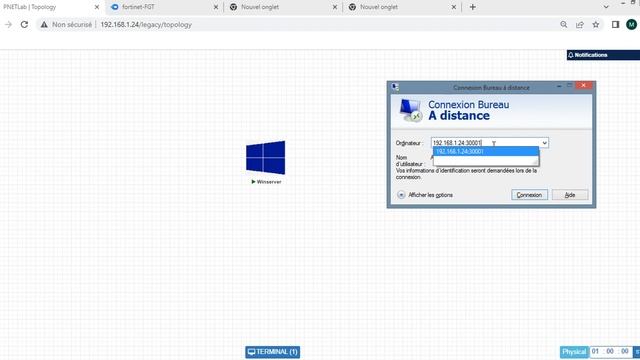
Task: Click the Remote Desktop computer logo
Action: tap(411, 110)
